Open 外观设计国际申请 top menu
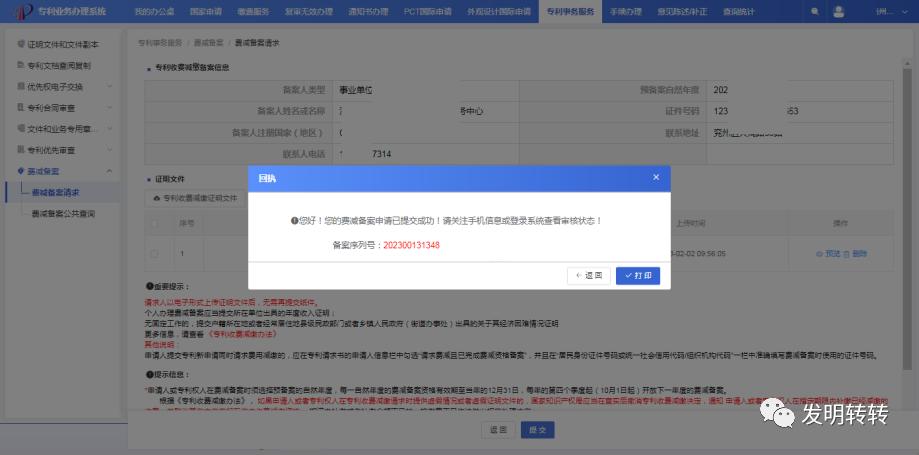This screenshot has width=919, height=455. (499, 12)
